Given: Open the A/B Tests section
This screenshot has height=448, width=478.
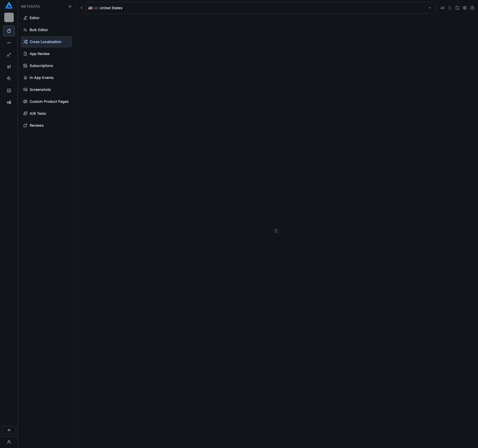Looking at the screenshot, I should pyautogui.click(x=38, y=113).
